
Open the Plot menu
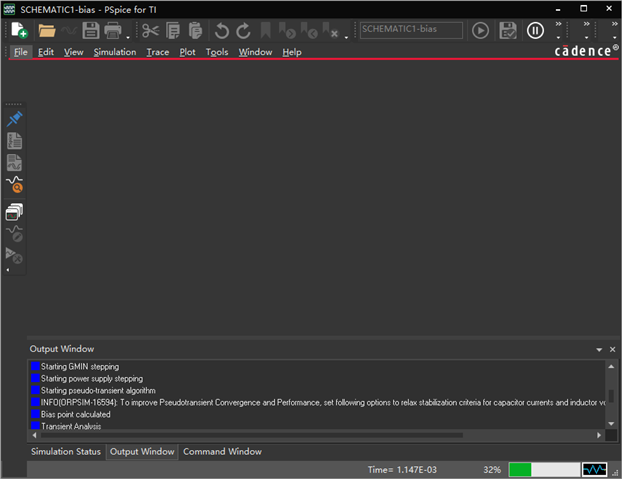pos(187,52)
